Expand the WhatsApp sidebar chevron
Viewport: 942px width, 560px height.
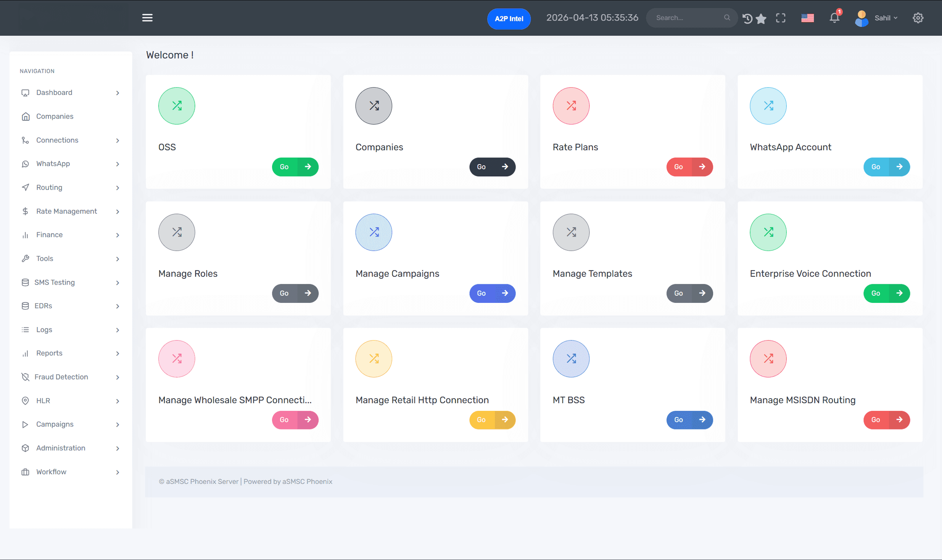click(x=118, y=164)
